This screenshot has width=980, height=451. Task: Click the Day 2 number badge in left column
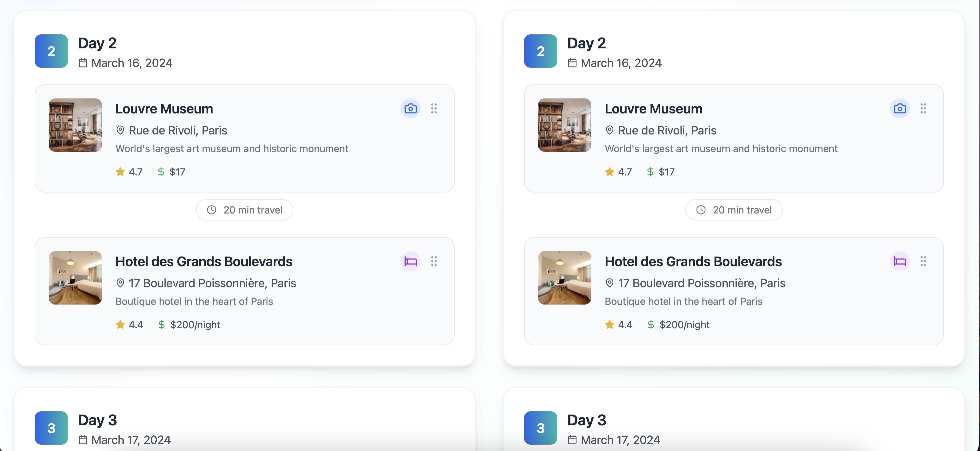point(51,51)
